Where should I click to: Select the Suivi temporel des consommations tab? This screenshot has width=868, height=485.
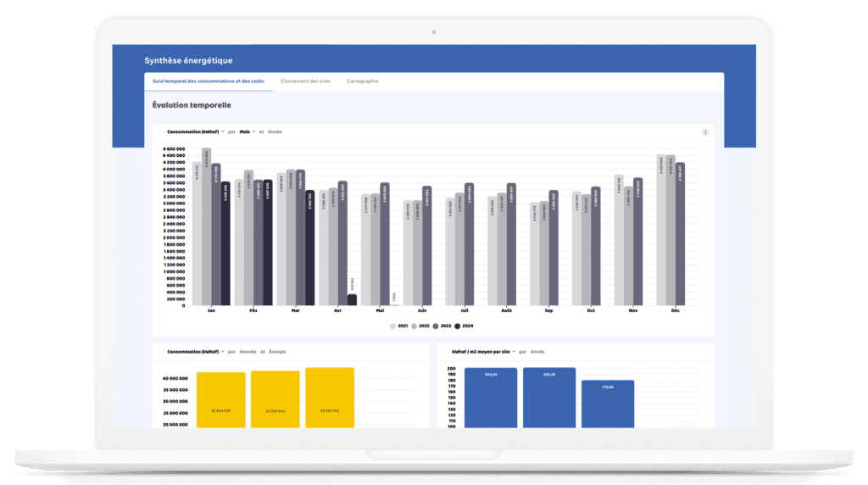(208, 81)
